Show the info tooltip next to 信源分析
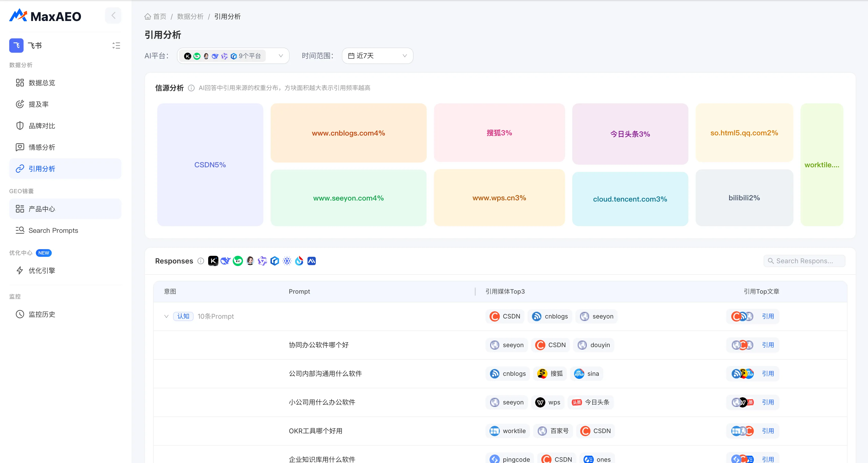 191,88
